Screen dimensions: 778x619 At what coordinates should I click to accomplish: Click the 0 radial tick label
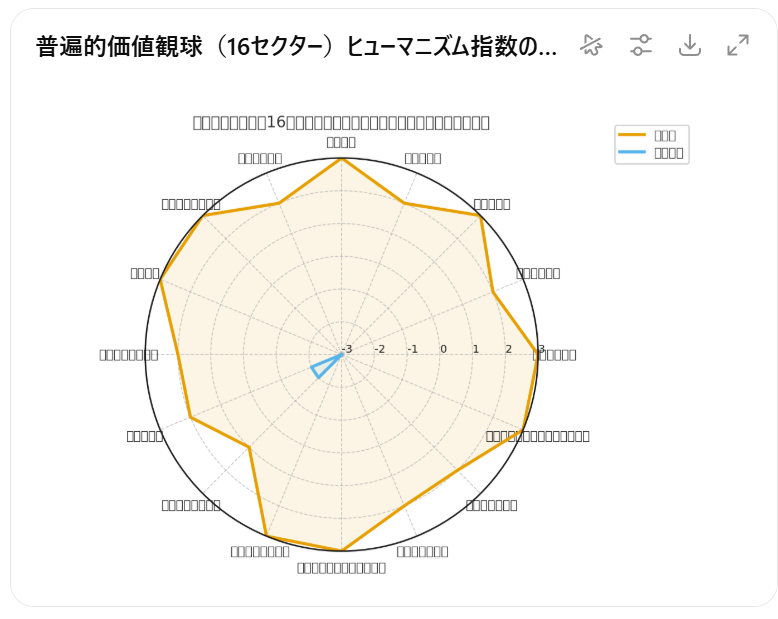tap(443, 349)
